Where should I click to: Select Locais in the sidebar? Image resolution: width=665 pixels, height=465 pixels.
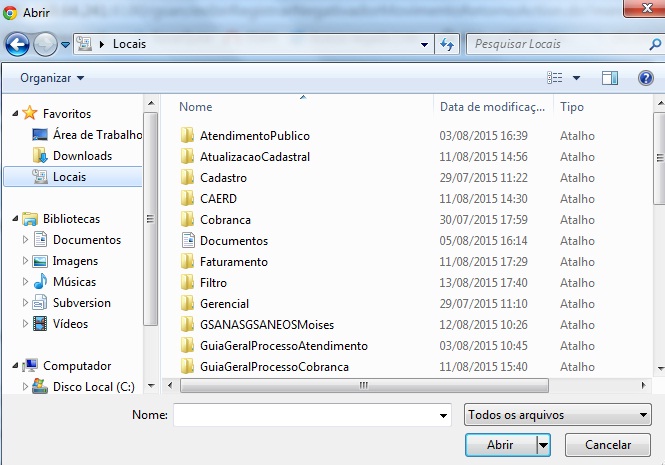tap(73, 176)
